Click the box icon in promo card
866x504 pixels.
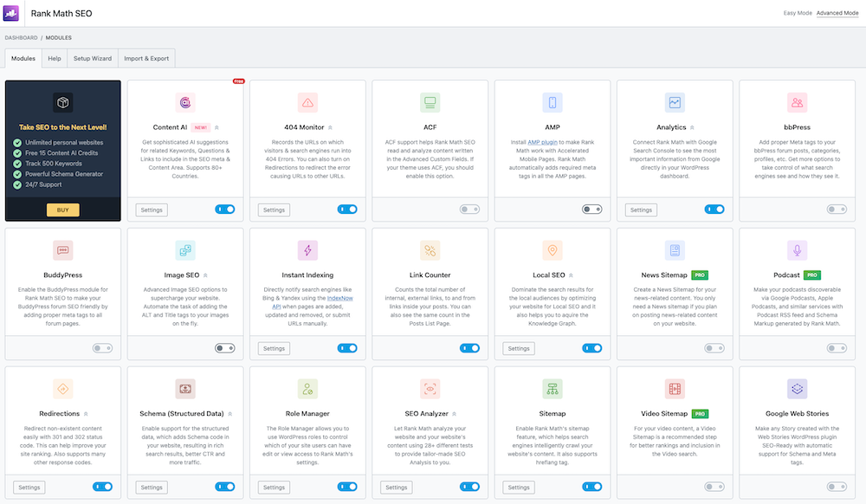[x=63, y=102]
